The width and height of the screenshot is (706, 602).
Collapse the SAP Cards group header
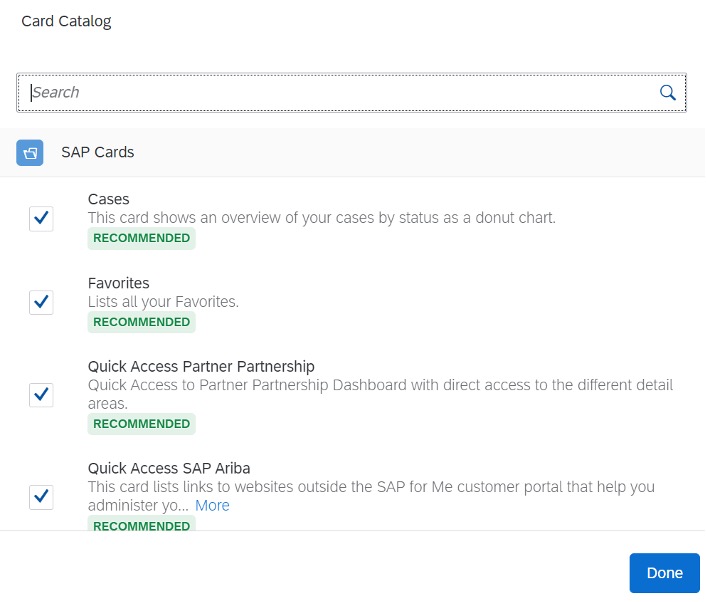tap(353, 153)
